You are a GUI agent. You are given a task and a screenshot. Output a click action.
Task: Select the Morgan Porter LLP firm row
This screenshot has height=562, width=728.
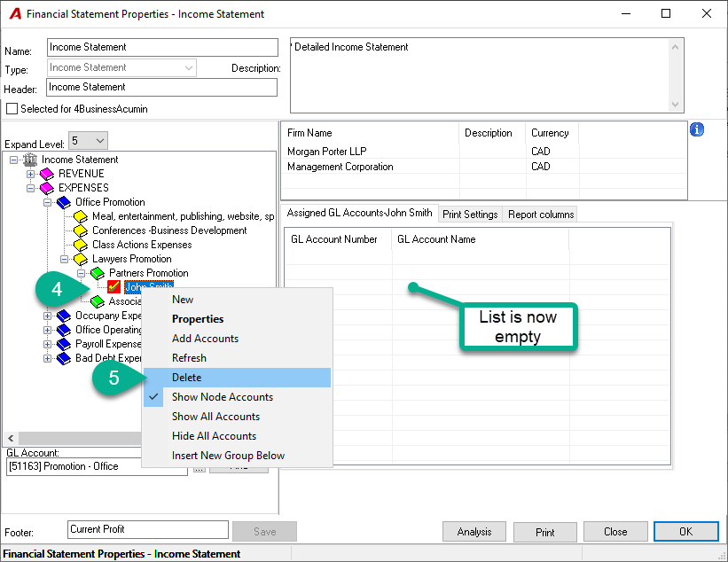pyautogui.click(x=484, y=152)
